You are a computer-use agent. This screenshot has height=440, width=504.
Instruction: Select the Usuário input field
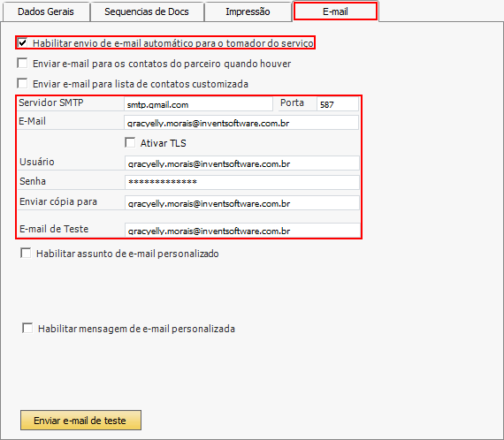(x=242, y=163)
